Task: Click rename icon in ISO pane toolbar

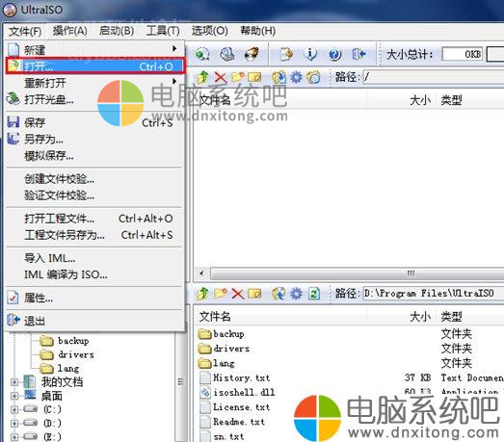Action: 254,77
